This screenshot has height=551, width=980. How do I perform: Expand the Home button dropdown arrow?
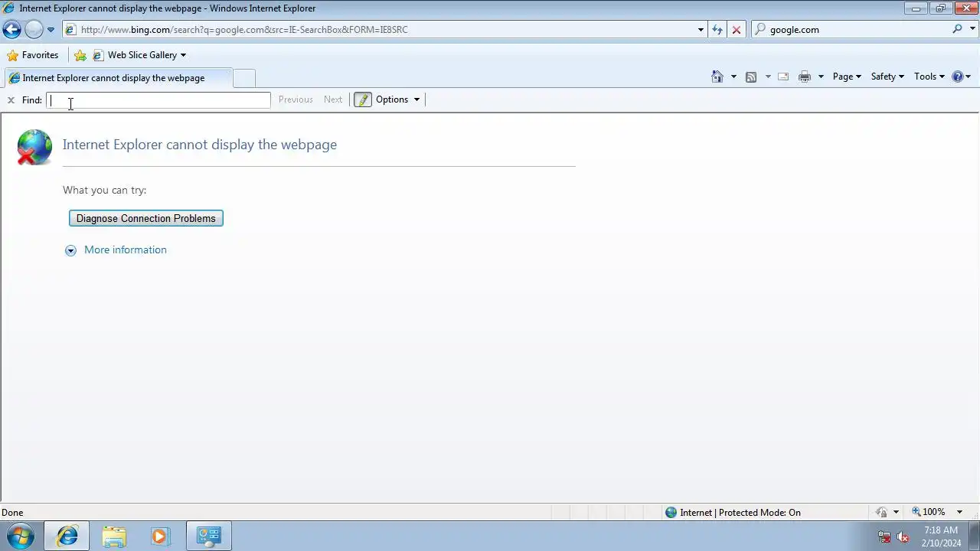tap(733, 77)
